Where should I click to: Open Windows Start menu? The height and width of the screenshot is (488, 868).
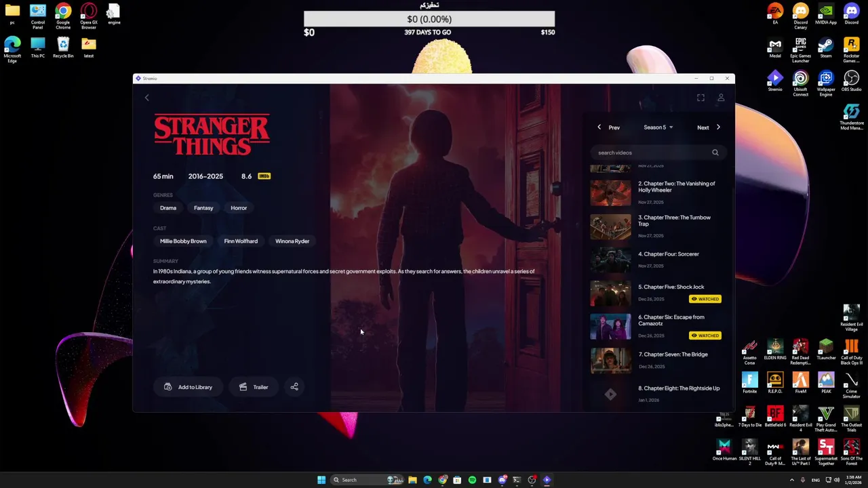pyautogui.click(x=321, y=480)
